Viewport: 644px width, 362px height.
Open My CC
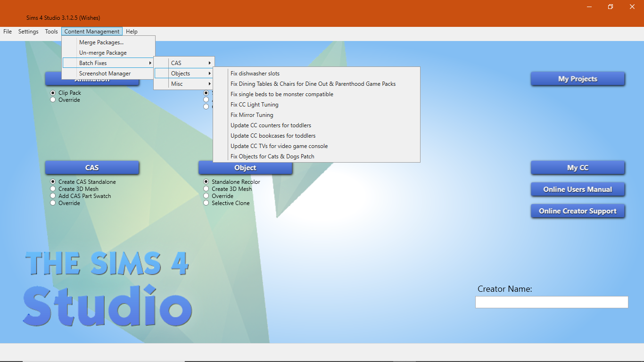pos(578,168)
